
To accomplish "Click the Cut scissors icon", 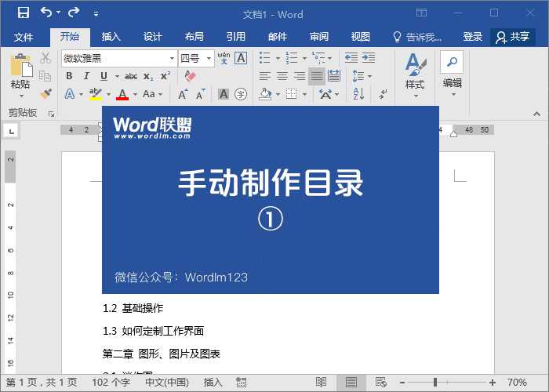I will point(45,58).
